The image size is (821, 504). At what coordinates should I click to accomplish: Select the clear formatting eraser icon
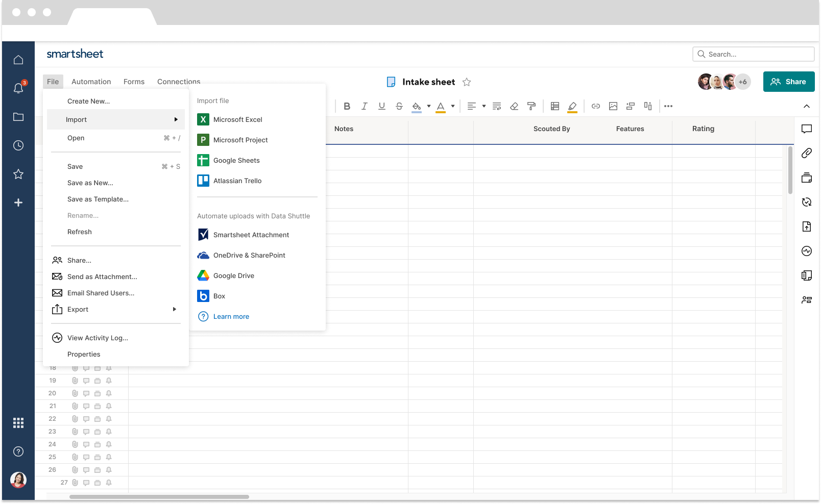[514, 106]
